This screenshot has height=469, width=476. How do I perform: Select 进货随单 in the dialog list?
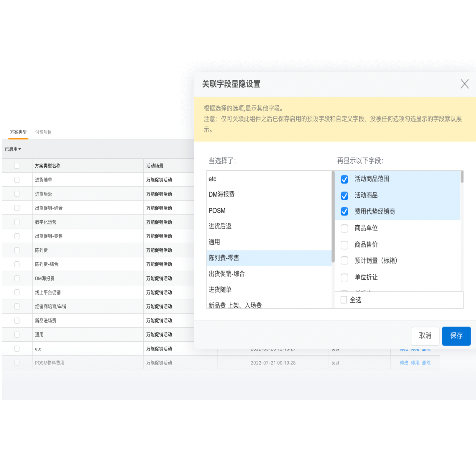pyautogui.click(x=269, y=290)
